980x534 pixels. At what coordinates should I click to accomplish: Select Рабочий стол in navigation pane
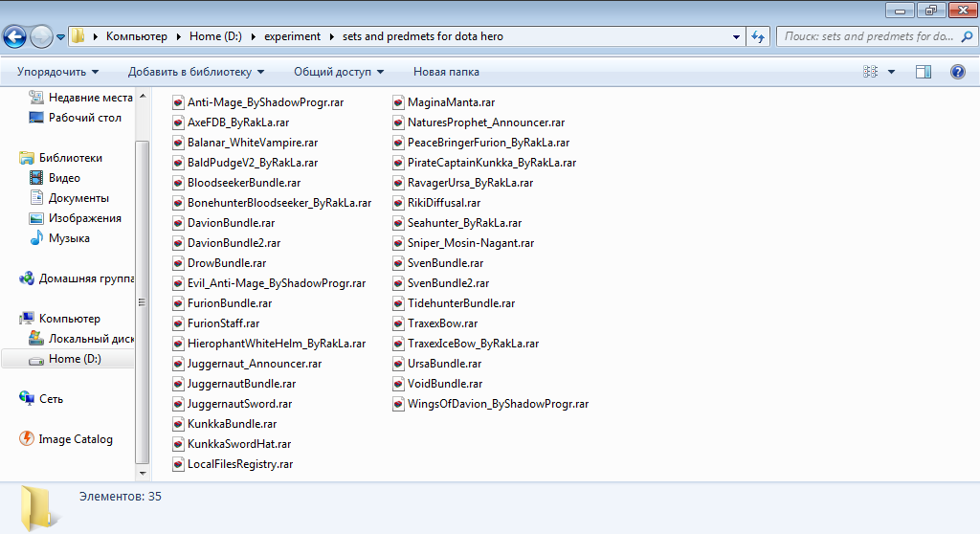tap(75, 118)
